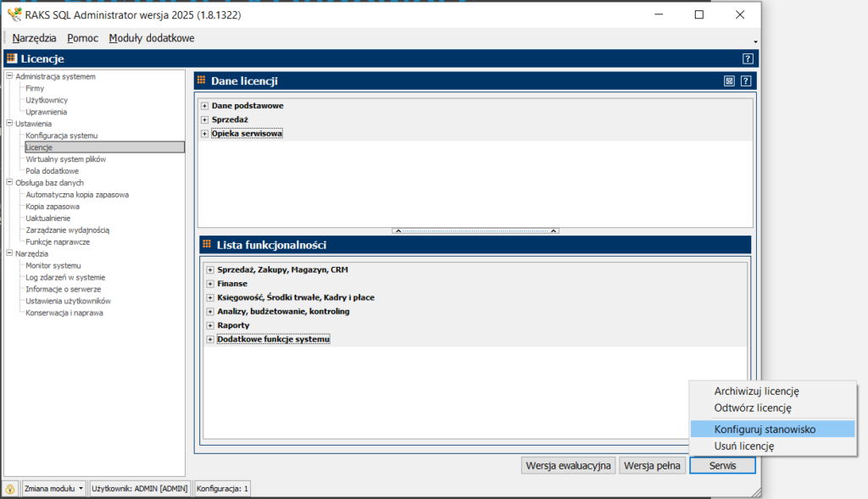The image size is (868, 499).
Task: Open Konfiguracja systemu tree item
Action: (61, 136)
